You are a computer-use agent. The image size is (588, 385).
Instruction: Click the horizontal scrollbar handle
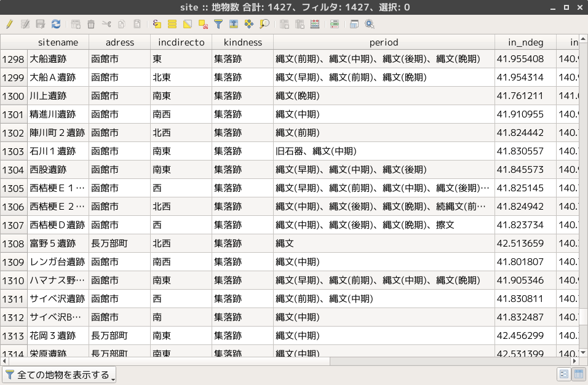point(169,361)
